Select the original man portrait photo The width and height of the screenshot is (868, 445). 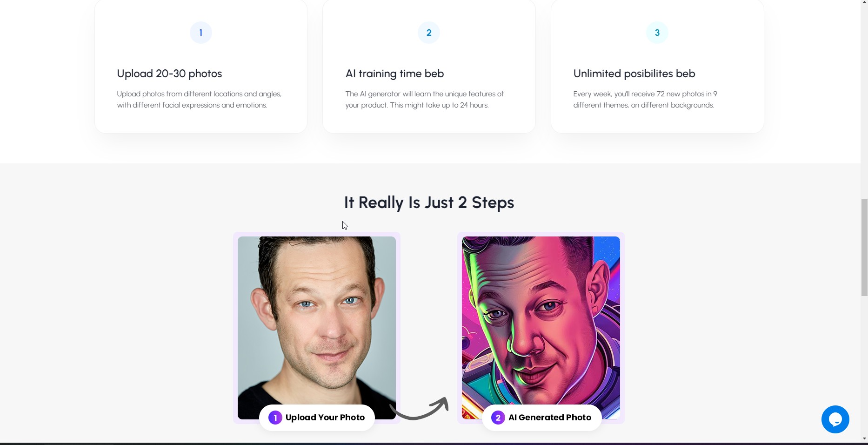coord(317,328)
